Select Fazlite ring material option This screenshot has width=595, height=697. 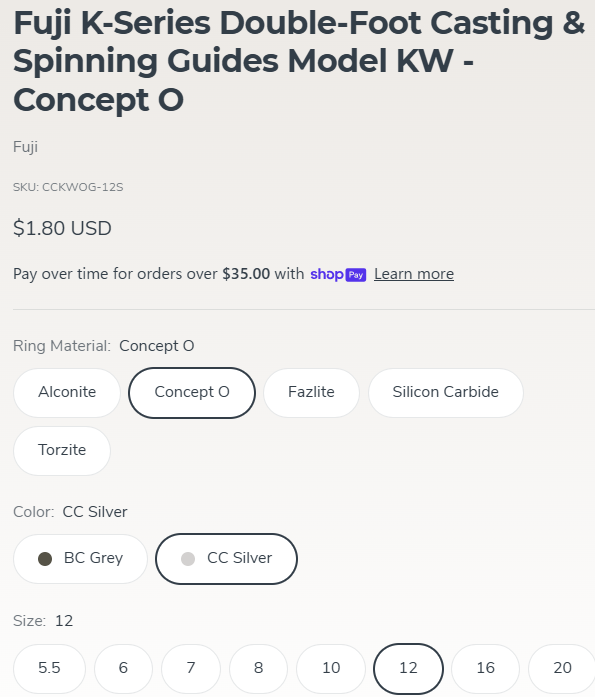pos(311,393)
